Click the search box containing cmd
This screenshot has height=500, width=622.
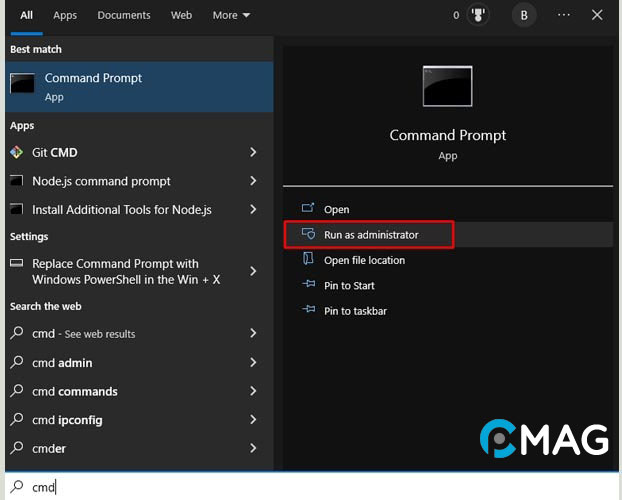[x=300, y=487]
